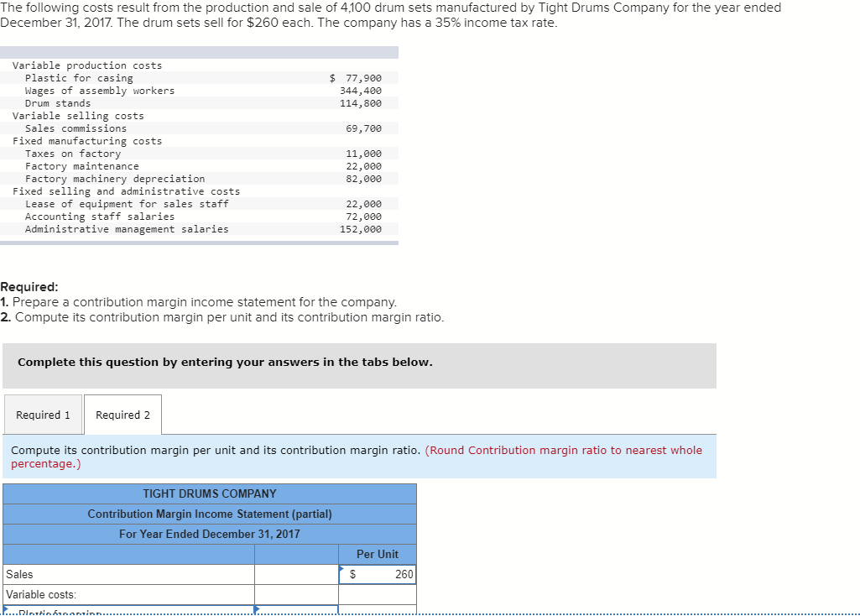Click the TIGHT DRUMS COMPANY table title

click(x=210, y=493)
